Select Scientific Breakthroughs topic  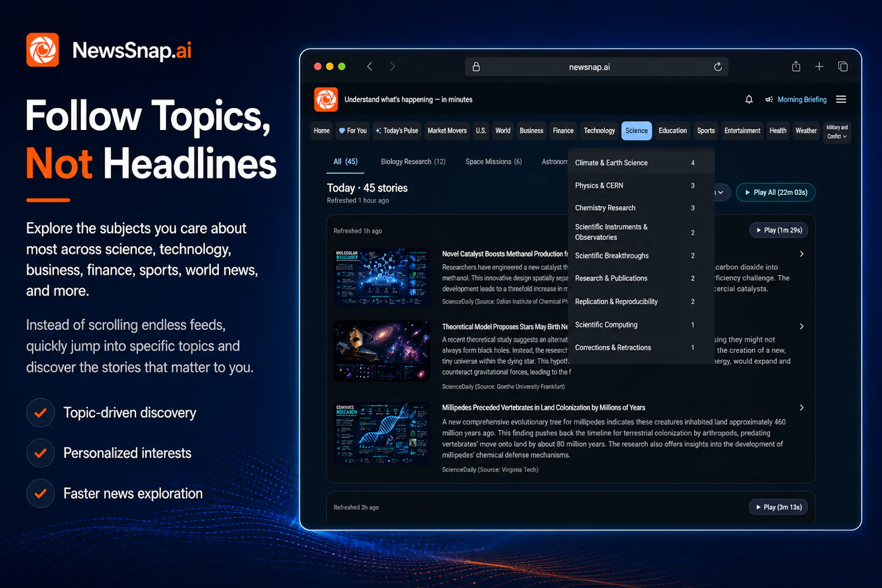[x=641, y=256]
